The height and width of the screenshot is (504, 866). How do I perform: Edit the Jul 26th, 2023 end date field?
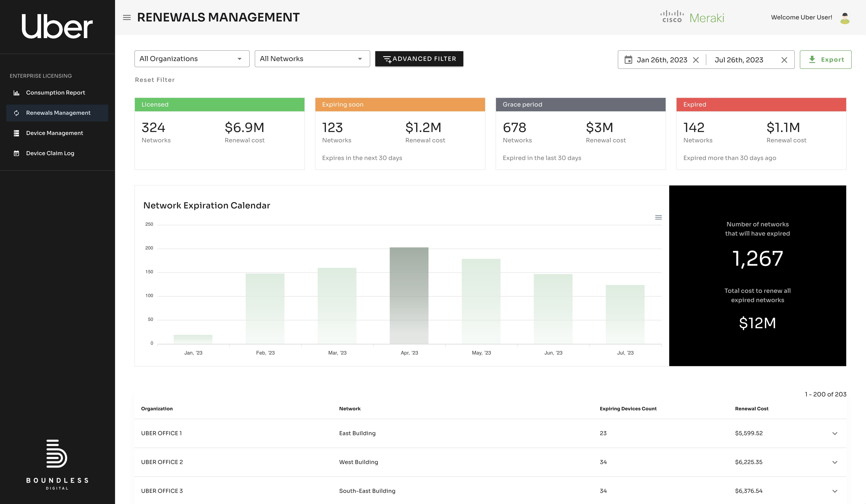pos(739,60)
